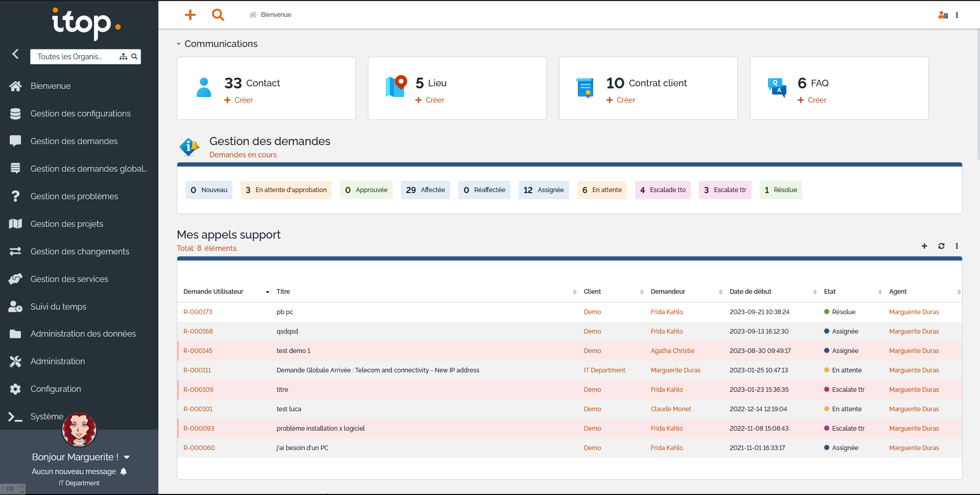Click Créer under FAQ
This screenshot has height=495, width=980.
pyautogui.click(x=812, y=100)
